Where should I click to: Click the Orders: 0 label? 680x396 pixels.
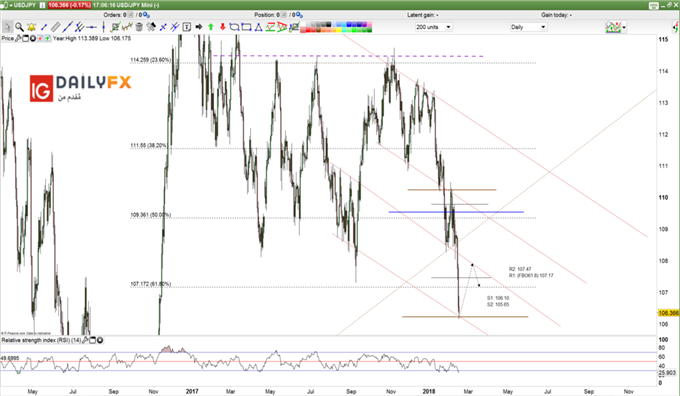pos(115,15)
